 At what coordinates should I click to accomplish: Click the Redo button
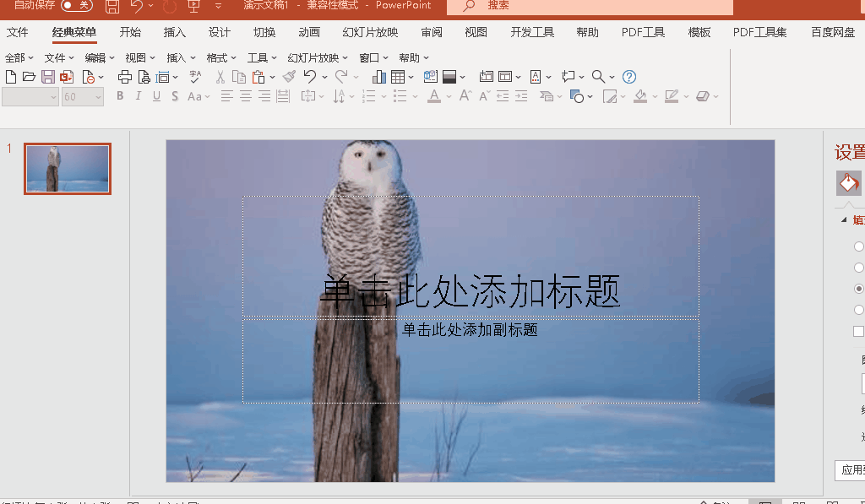click(341, 76)
